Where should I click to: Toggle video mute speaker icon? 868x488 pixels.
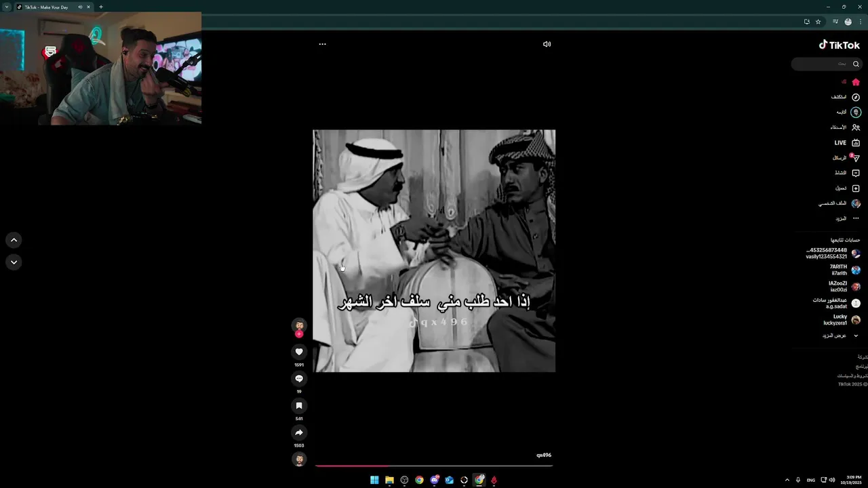(547, 44)
